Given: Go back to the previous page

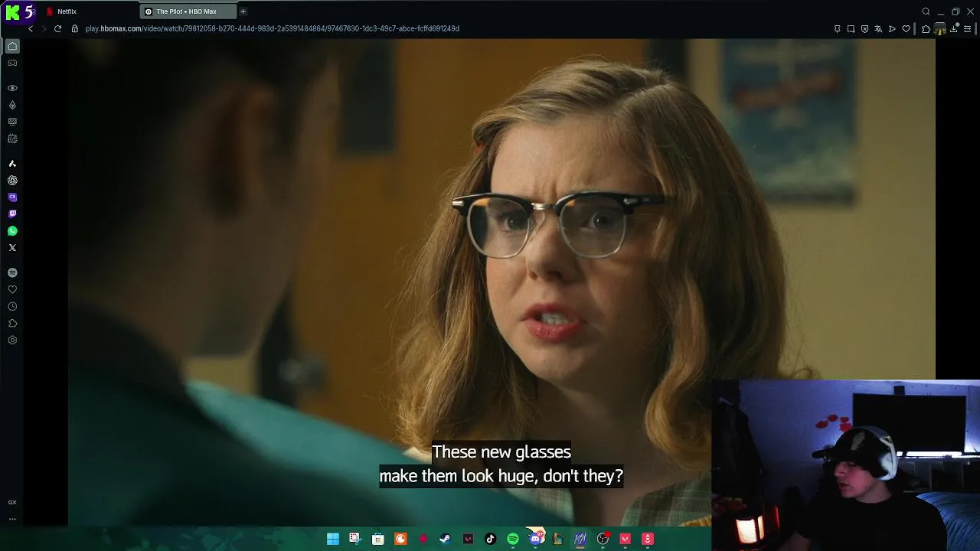Looking at the screenshot, I should (x=31, y=28).
